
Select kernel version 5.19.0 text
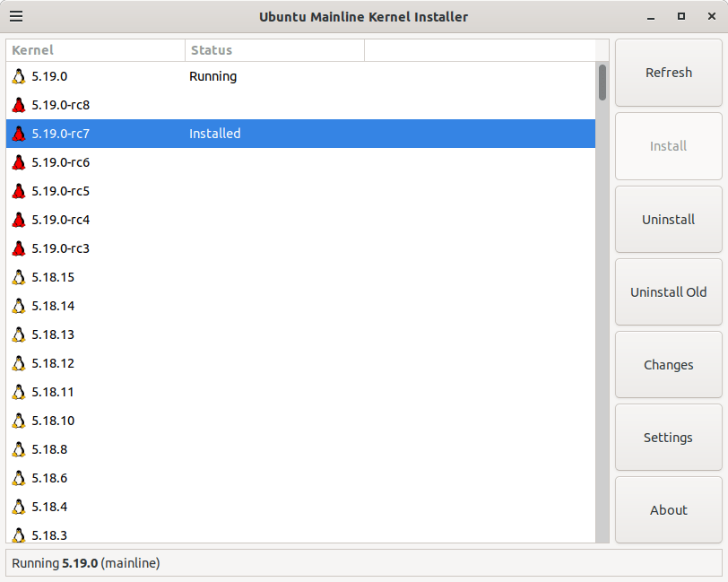click(49, 76)
